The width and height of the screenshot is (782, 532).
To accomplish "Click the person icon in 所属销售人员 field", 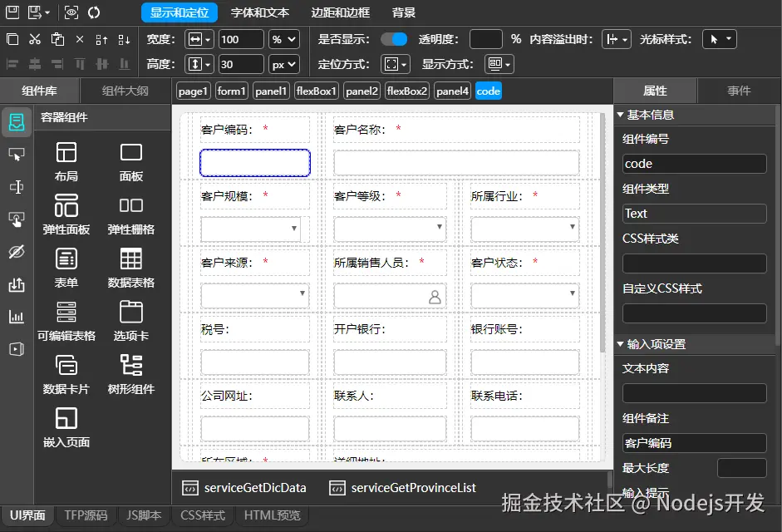I will [x=435, y=295].
